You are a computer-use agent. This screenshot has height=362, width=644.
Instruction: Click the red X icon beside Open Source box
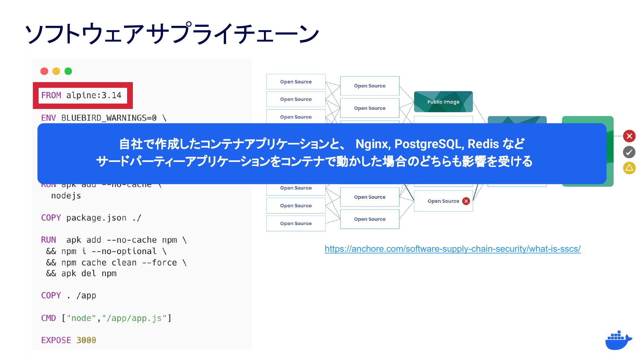pyautogui.click(x=466, y=201)
